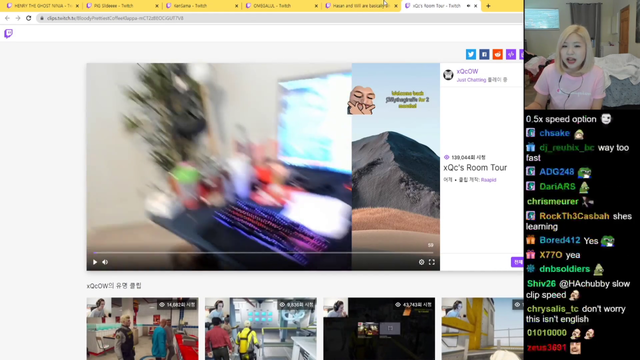Screen dimensions: 640x360
Task: Open the embed code share icon
Action: (x=511, y=54)
